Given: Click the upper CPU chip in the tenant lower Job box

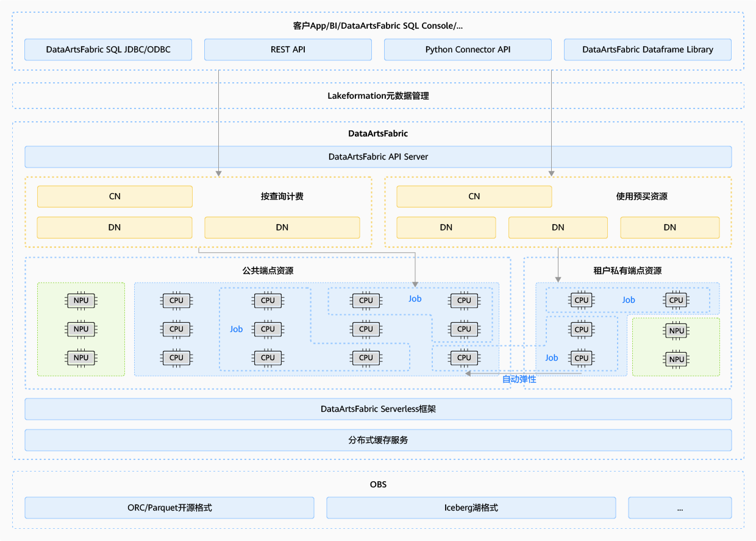Looking at the screenshot, I should (582, 330).
